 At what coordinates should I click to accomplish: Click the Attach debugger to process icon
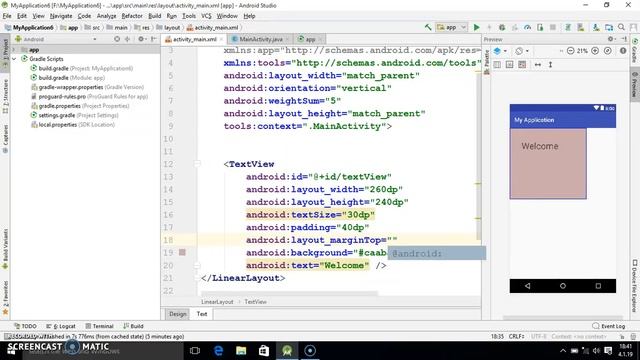[540, 27]
